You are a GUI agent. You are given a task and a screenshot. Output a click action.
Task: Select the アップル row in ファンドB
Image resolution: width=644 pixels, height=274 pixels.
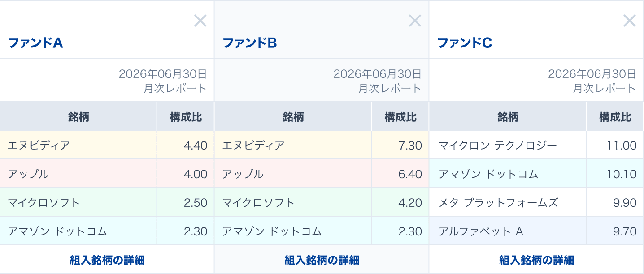pyautogui.click(x=322, y=174)
